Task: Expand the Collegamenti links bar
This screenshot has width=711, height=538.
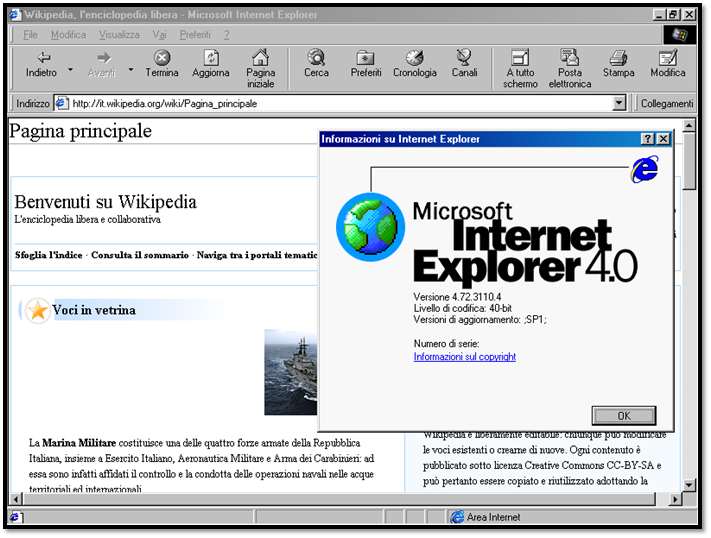Action: 667,103
